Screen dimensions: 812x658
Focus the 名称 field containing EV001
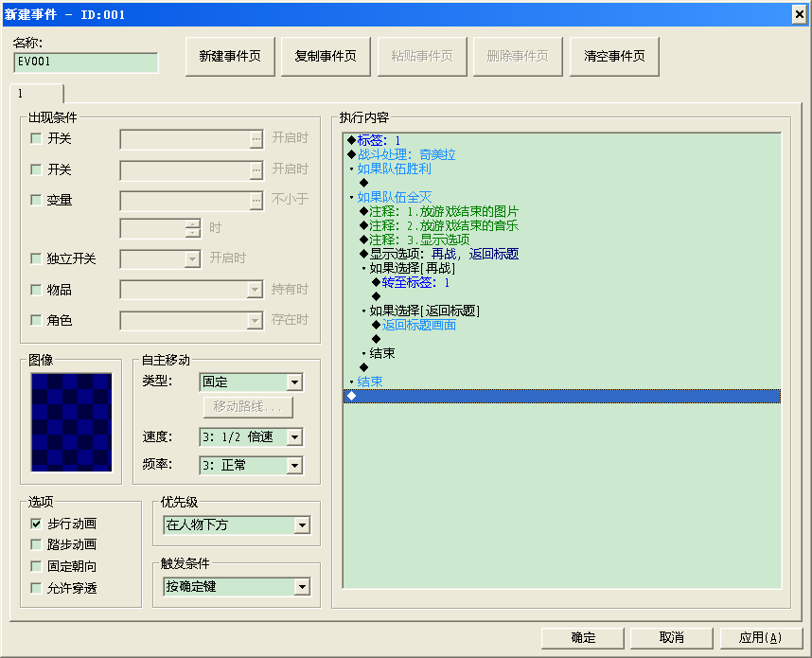(86, 62)
